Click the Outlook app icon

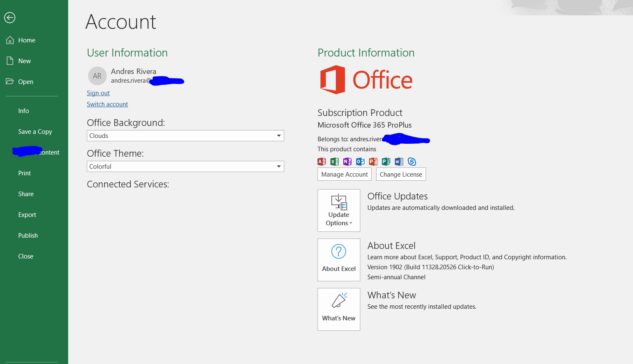pyautogui.click(x=360, y=162)
